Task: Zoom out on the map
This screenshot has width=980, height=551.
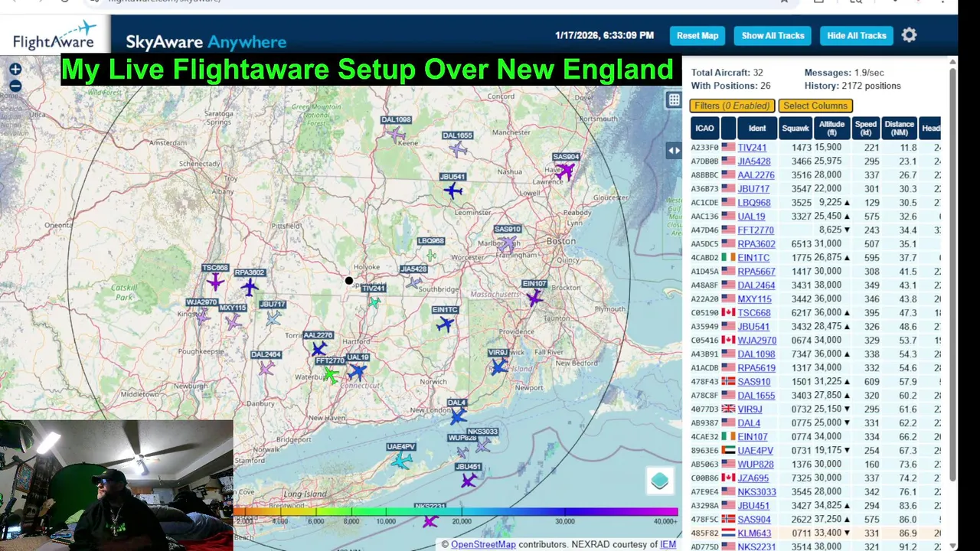Action: (x=15, y=86)
